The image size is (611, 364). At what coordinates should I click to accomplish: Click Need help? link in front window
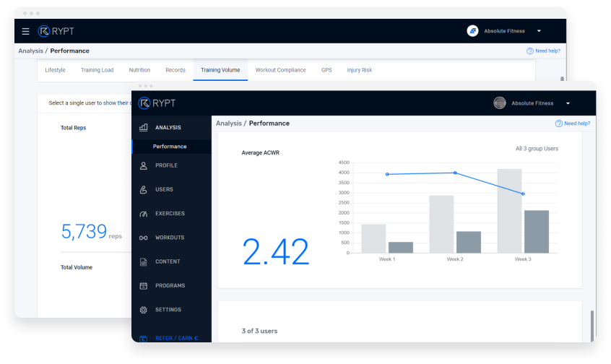[x=573, y=123]
